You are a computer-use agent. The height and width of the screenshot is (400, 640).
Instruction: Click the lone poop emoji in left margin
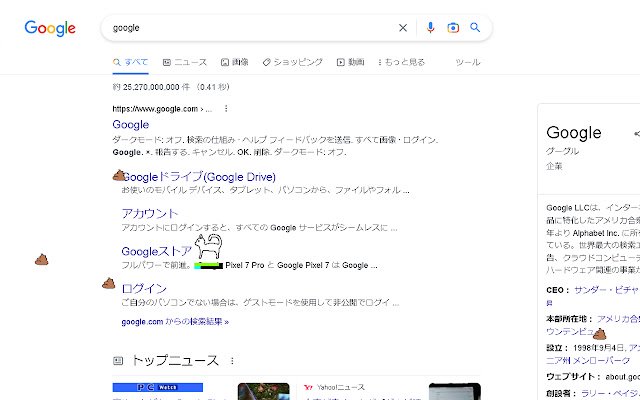click(x=42, y=259)
